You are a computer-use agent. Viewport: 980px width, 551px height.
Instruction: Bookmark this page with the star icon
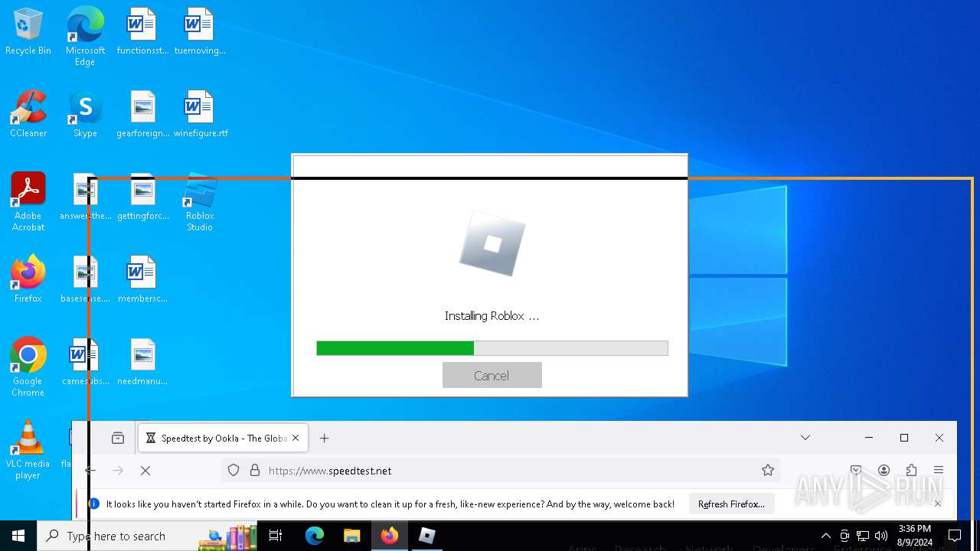[x=768, y=471]
